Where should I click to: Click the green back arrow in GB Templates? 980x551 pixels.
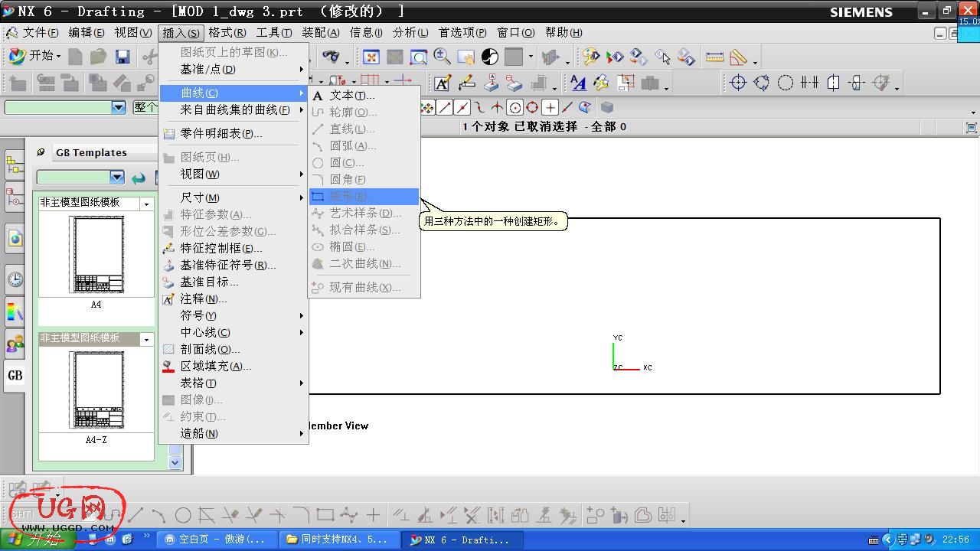coord(138,178)
